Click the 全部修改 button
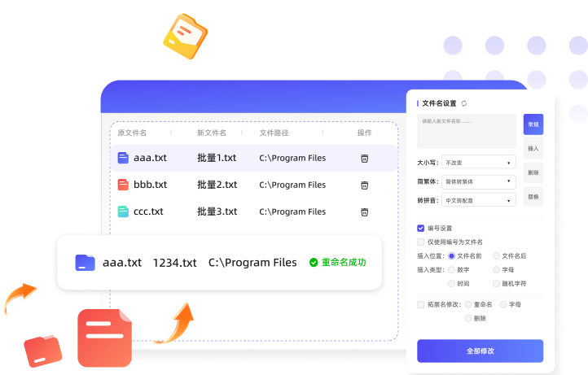The image size is (588, 375). pos(480,351)
